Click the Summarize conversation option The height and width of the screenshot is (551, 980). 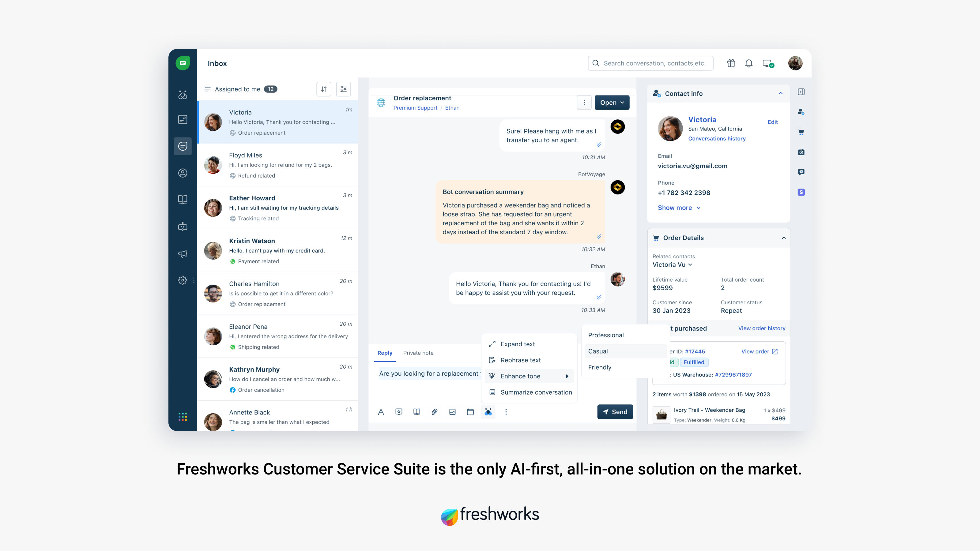[x=535, y=392]
